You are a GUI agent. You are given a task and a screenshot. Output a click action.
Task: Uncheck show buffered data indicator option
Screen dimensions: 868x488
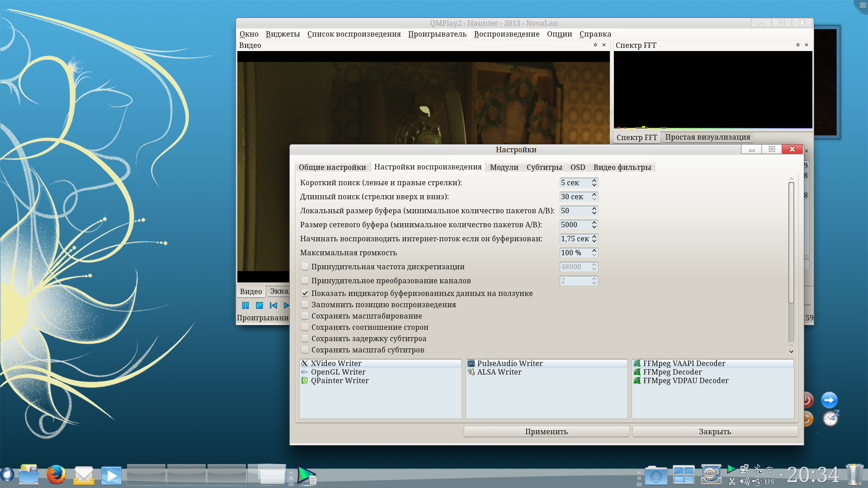[x=305, y=293]
